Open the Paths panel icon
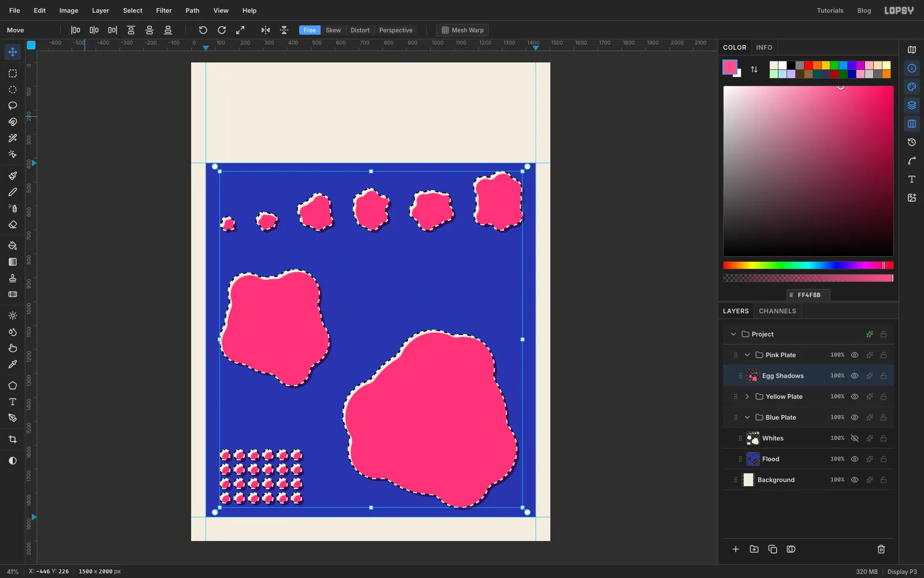 click(912, 161)
